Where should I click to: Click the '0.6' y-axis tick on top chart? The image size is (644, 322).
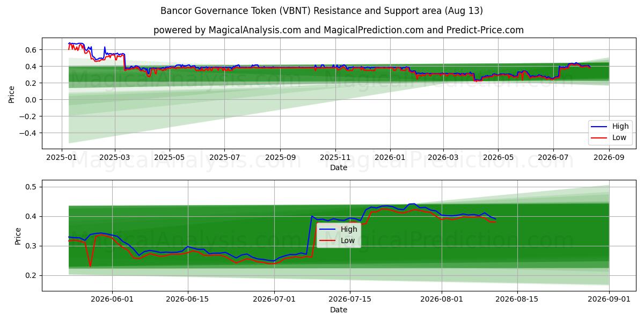click(30, 50)
